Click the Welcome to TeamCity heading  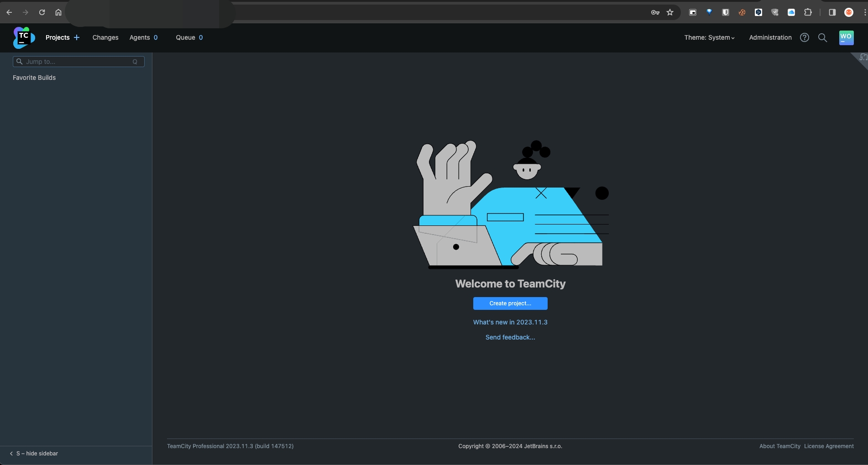pyautogui.click(x=510, y=284)
